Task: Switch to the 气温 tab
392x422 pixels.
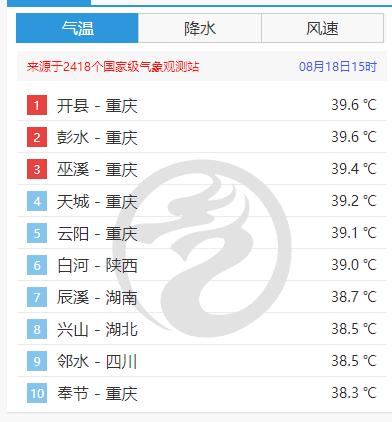Action: click(x=77, y=28)
